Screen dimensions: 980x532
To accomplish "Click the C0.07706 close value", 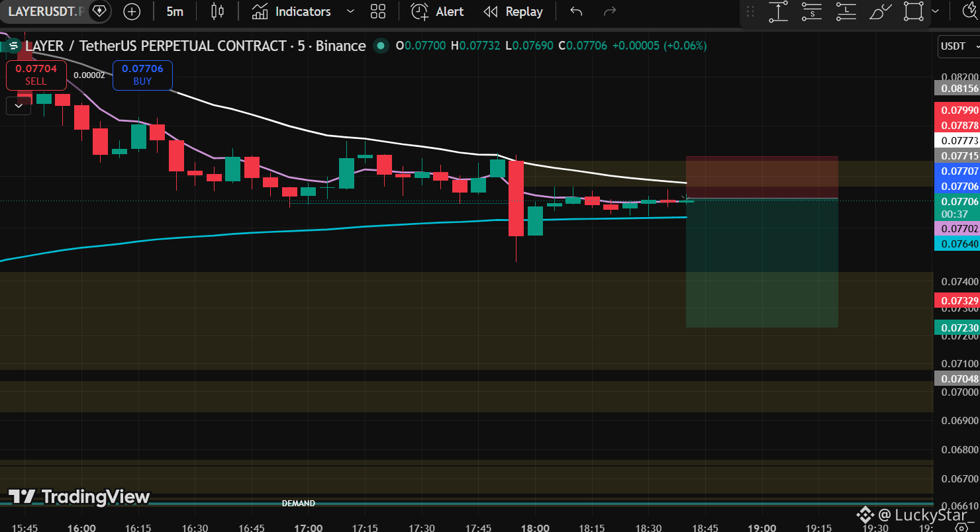I will pyautogui.click(x=583, y=46).
